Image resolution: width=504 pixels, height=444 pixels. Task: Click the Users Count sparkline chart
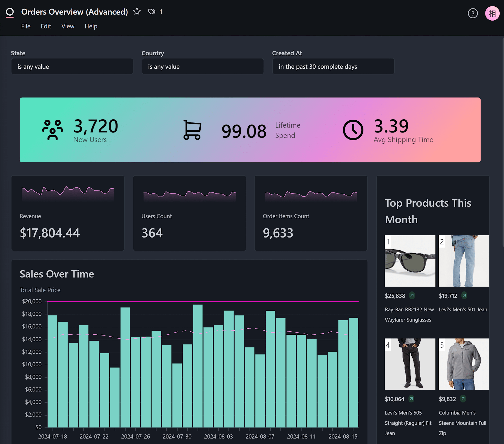click(190, 196)
